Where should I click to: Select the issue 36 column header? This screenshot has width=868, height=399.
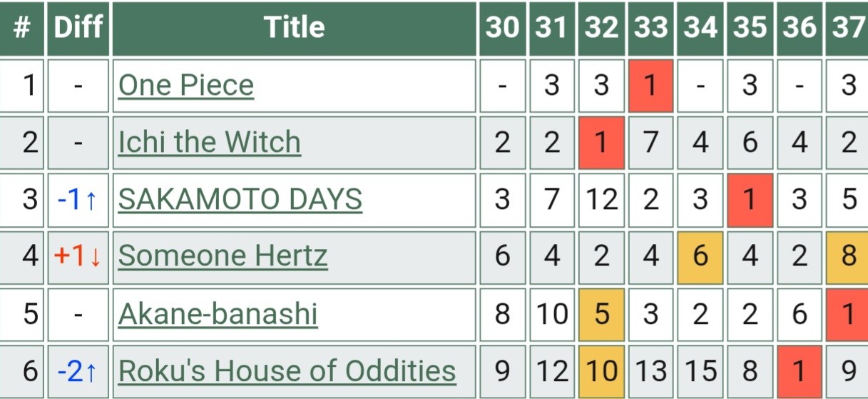pos(799,29)
